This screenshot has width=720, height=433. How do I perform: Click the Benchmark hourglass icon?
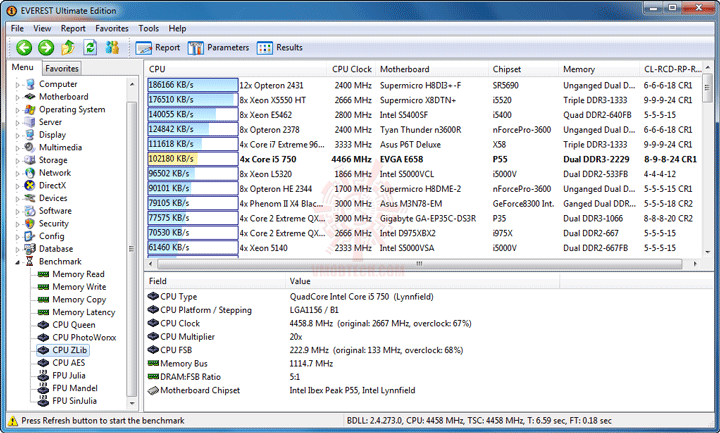30,261
